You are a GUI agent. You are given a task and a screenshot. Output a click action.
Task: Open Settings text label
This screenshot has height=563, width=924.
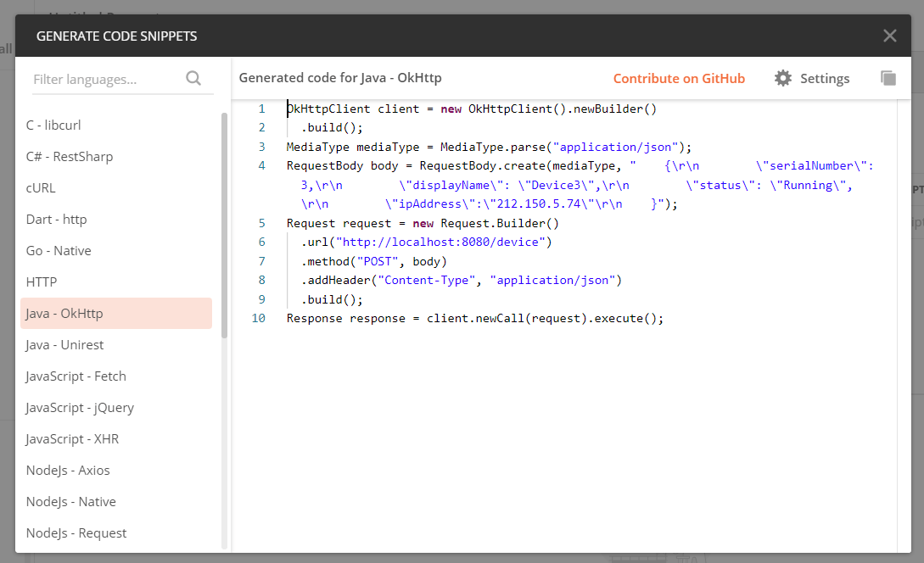(825, 79)
